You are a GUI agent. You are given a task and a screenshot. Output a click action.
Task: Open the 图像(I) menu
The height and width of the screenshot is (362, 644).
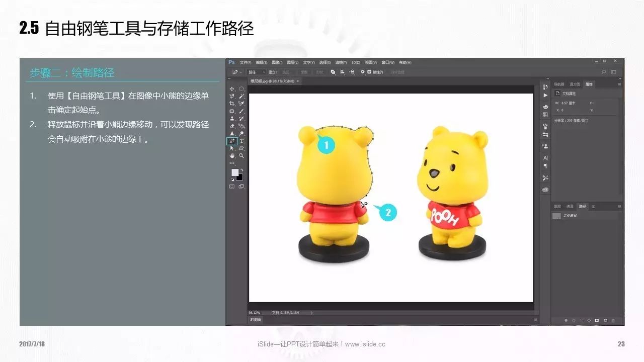[x=277, y=62]
